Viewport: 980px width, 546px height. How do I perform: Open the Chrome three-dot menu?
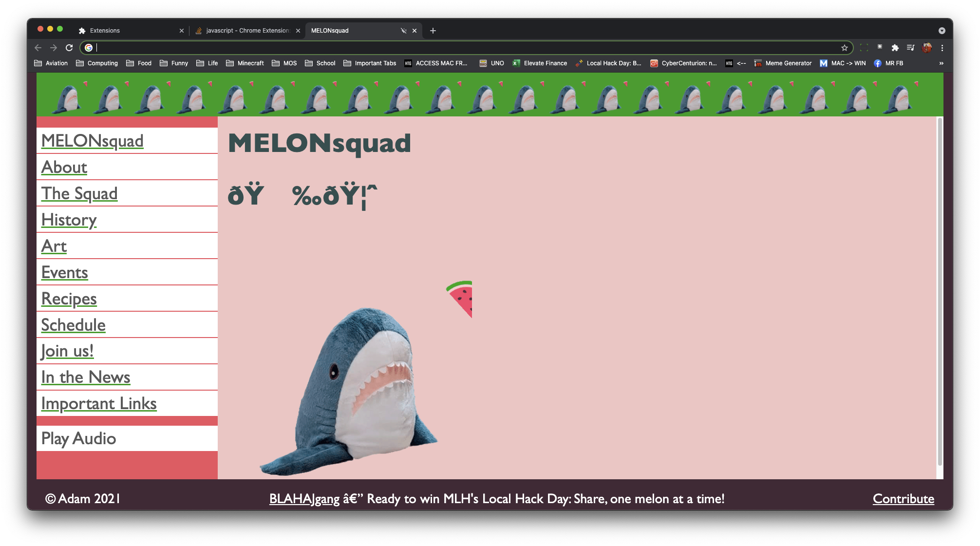(942, 47)
